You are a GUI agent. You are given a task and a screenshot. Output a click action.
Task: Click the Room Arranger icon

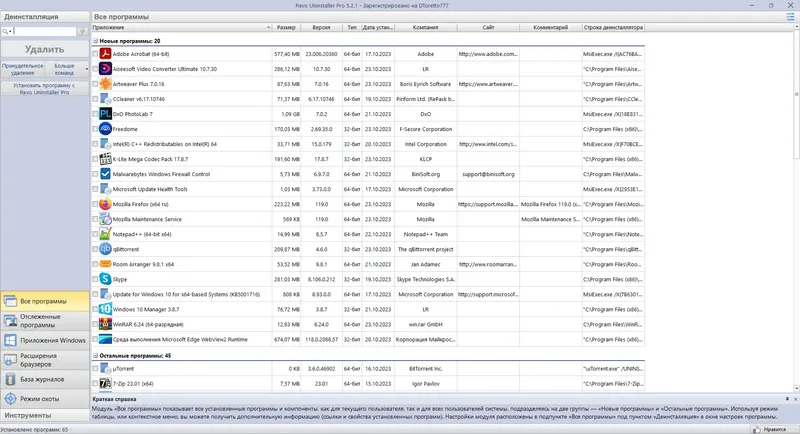[x=105, y=264]
